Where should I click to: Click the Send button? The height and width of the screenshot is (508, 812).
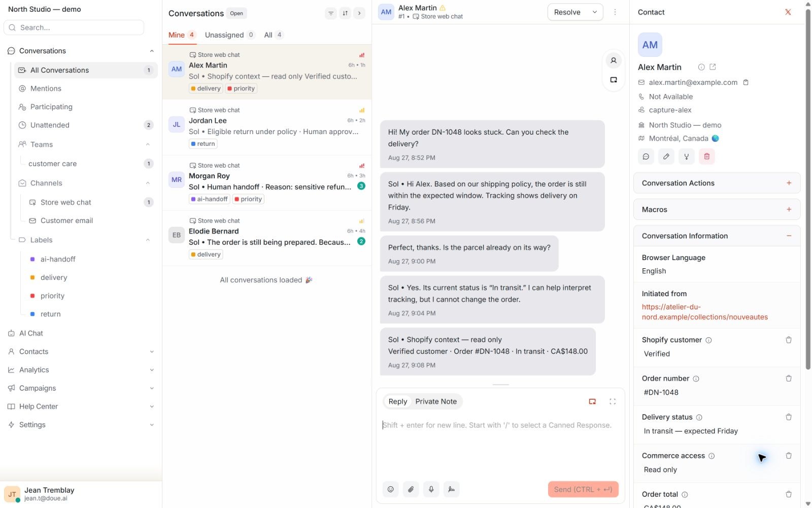583,489
